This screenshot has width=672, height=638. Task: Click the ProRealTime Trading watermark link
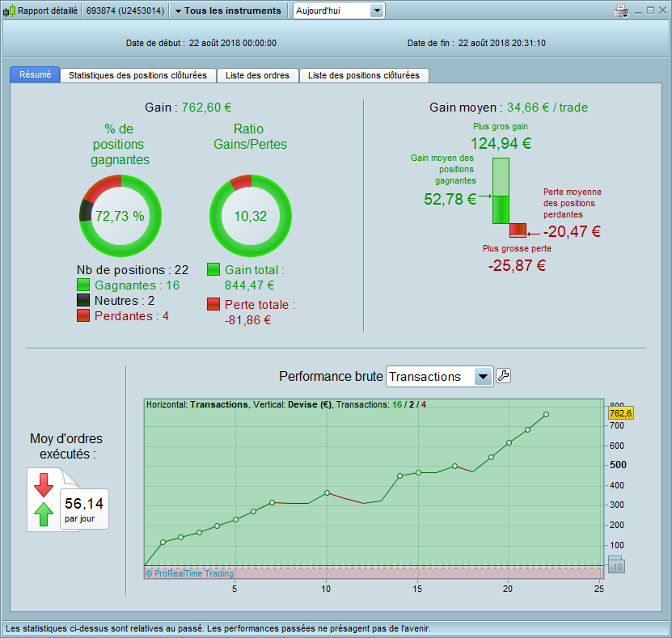(x=189, y=573)
